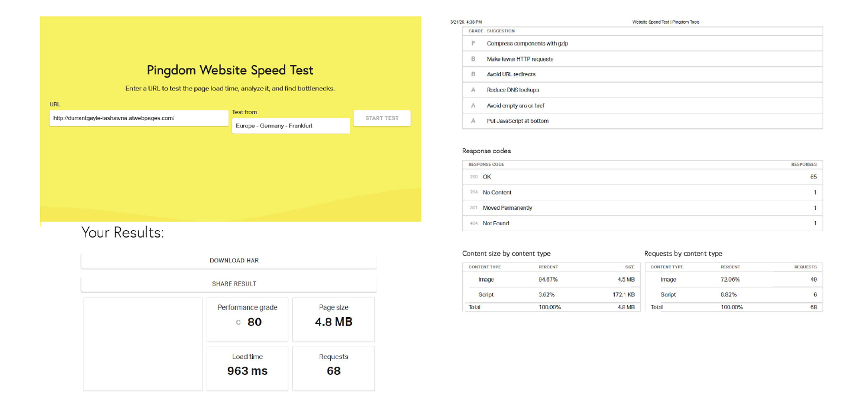Click the 'Website Speed Test | Pingdom Tools' page title
868x409 pixels.
coord(666,22)
